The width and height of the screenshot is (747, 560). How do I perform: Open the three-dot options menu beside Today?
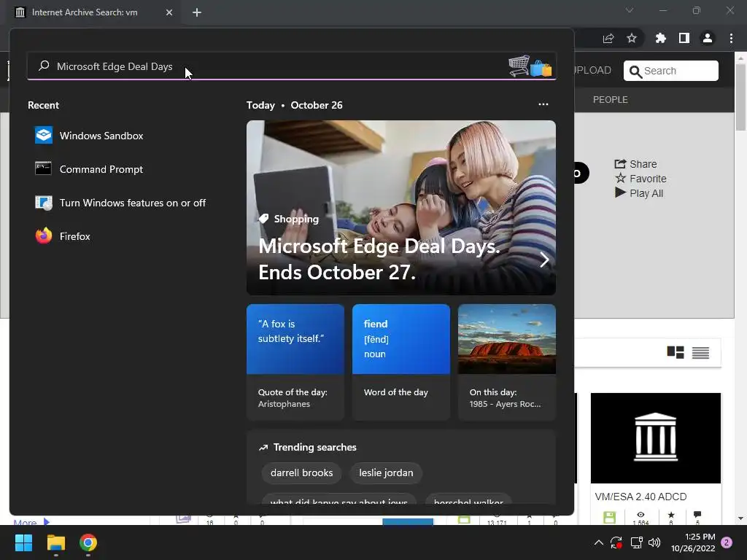pos(543,104)
